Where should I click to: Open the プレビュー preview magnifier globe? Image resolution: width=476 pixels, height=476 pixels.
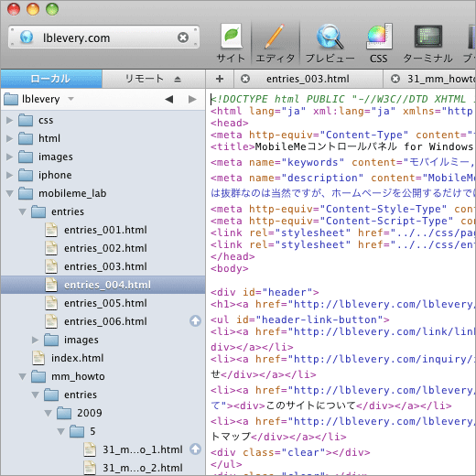[x=330, y=43]
